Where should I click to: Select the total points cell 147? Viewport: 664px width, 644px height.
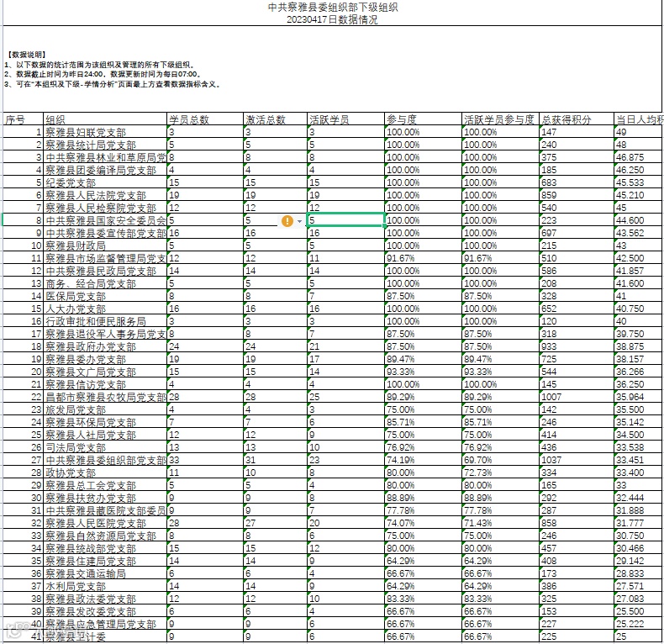point(577,132)
